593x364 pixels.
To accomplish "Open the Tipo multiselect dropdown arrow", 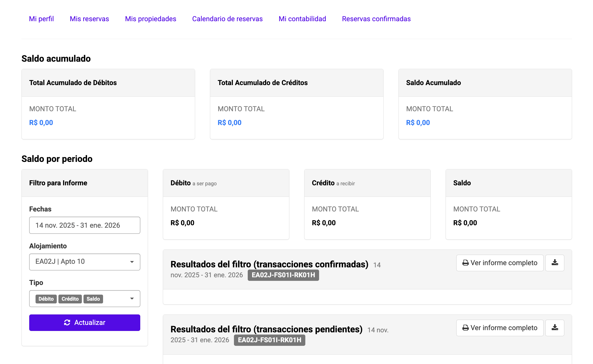I will click(132, 298).
